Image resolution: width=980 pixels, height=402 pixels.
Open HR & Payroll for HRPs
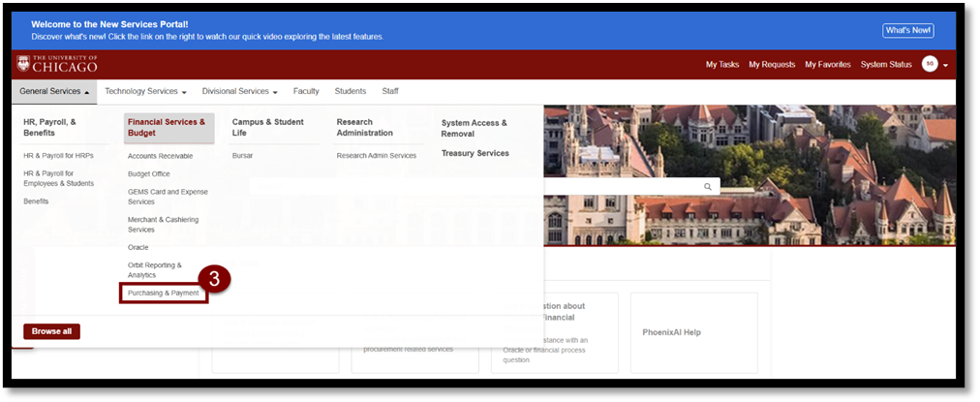click(x=59, y=156)
